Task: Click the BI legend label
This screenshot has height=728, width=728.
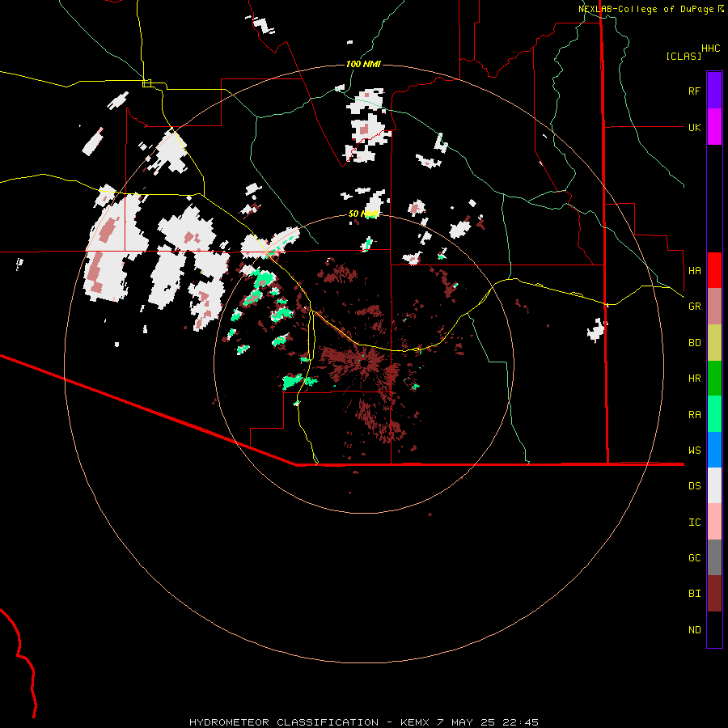Action: [x=694, y=594]
